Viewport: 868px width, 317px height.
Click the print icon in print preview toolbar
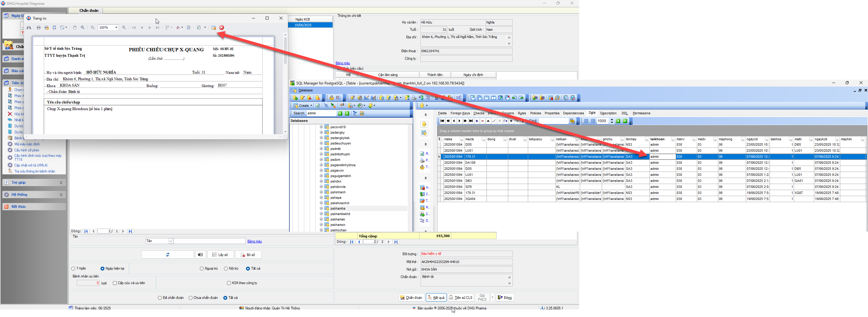tap(39, 28)
